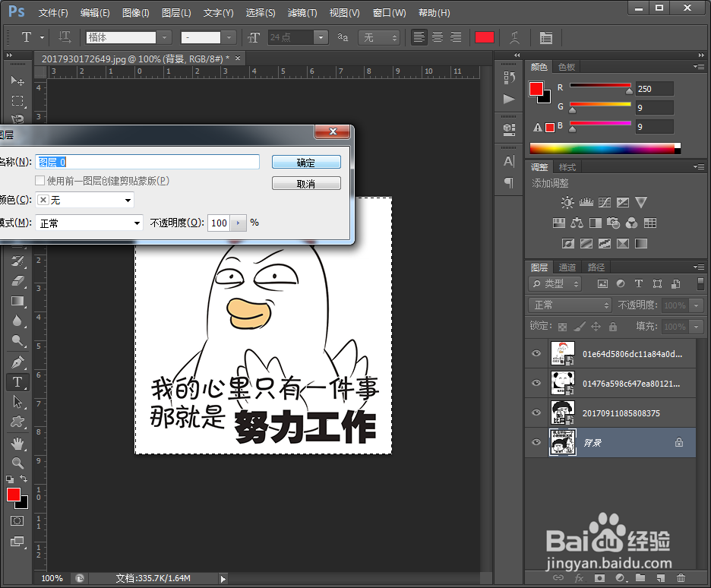Right align text in options bar
This screenshot has width=711, height=588.
pos(456,37)
